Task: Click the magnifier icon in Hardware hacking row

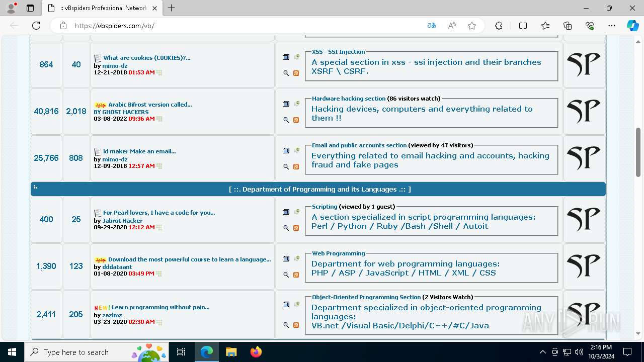Action: [x=286, y=120]
